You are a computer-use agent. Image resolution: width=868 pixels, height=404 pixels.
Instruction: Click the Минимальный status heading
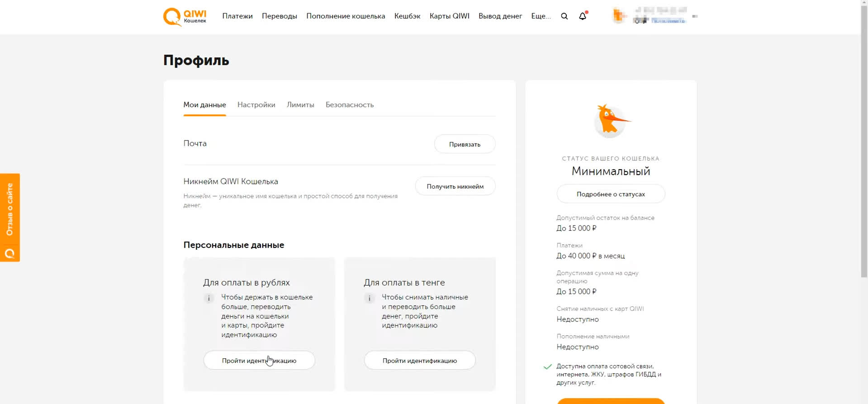coord(611,171)
